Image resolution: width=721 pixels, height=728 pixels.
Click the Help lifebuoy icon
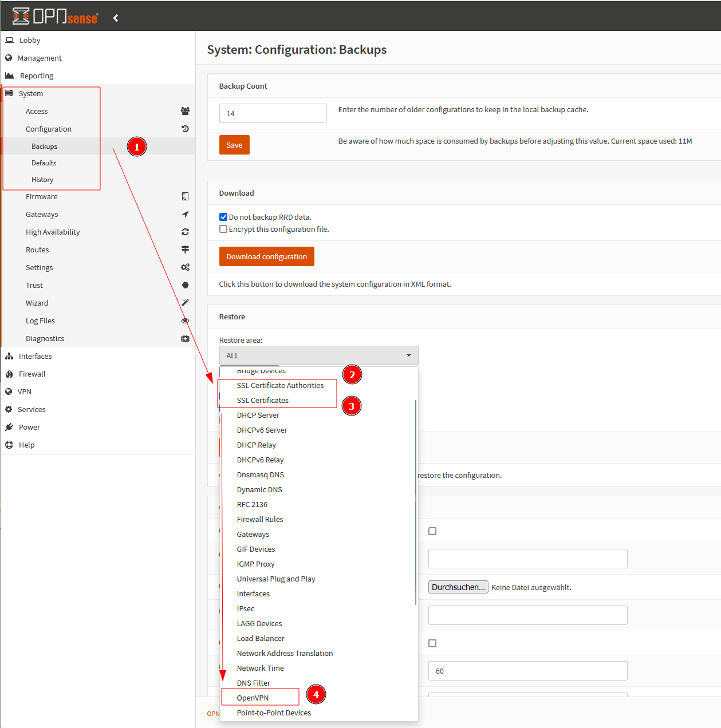click(x=9, y=445)
